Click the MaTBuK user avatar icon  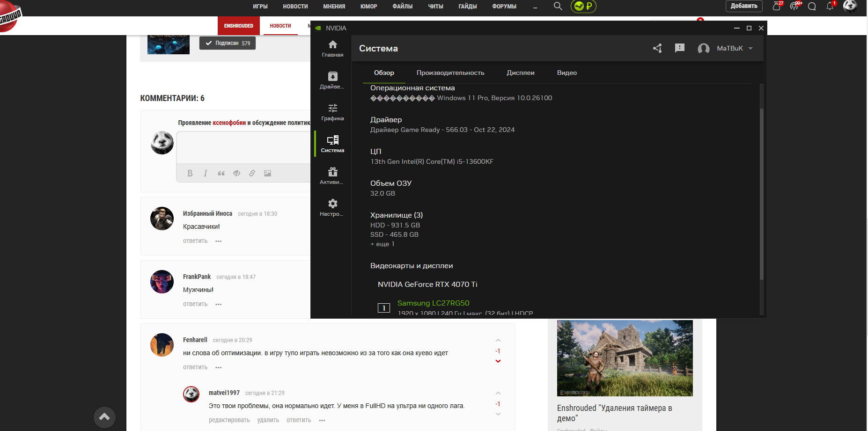click(703, 49)
